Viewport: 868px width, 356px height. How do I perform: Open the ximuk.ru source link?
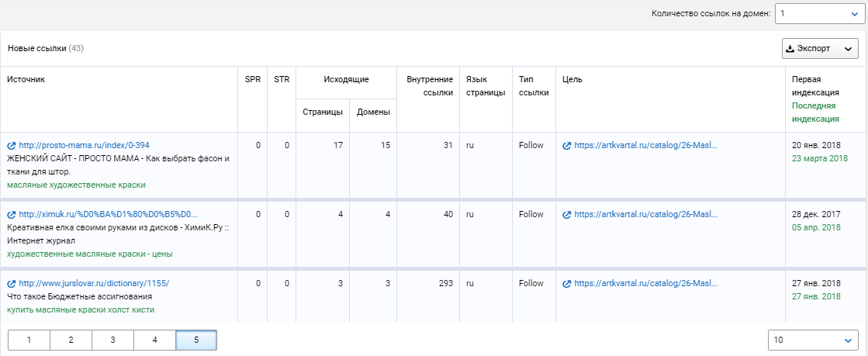108,214
